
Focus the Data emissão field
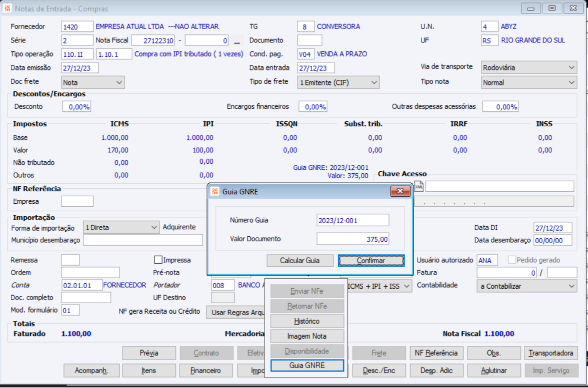tap(80, 68)
